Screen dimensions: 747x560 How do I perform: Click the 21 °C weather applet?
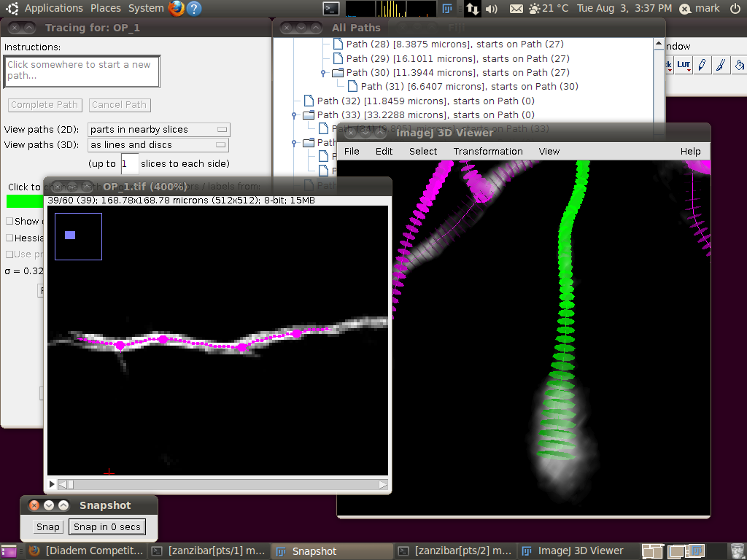(x=549, y=8)
